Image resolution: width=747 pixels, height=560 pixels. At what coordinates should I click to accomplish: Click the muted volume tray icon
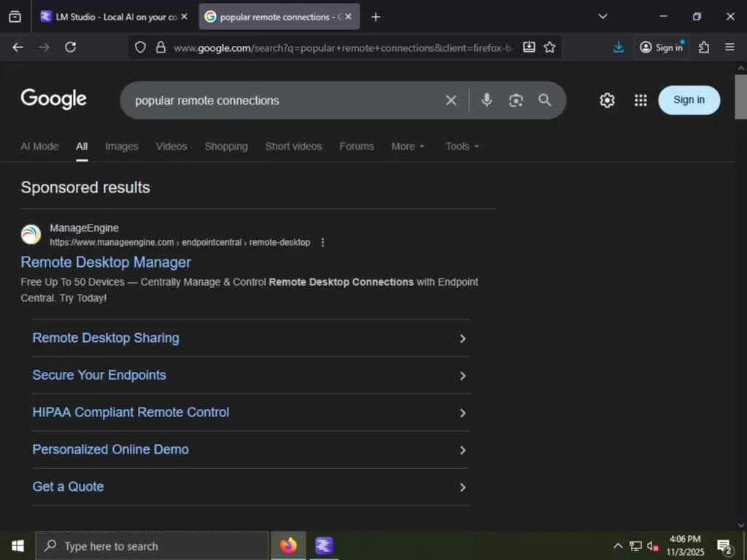tap(653, 546)
